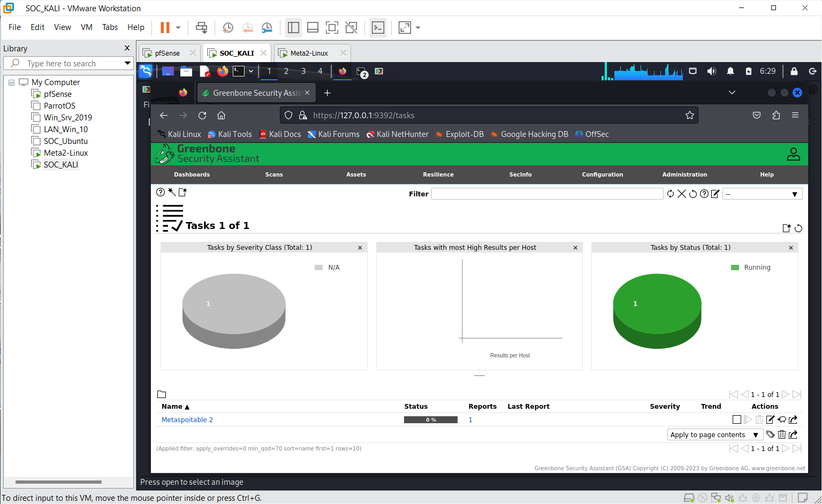Viewport: 822px width, 504px height.
Task: Toggle VMware library sidebar view
Action: pyautogui.click(x=293, y=27)
